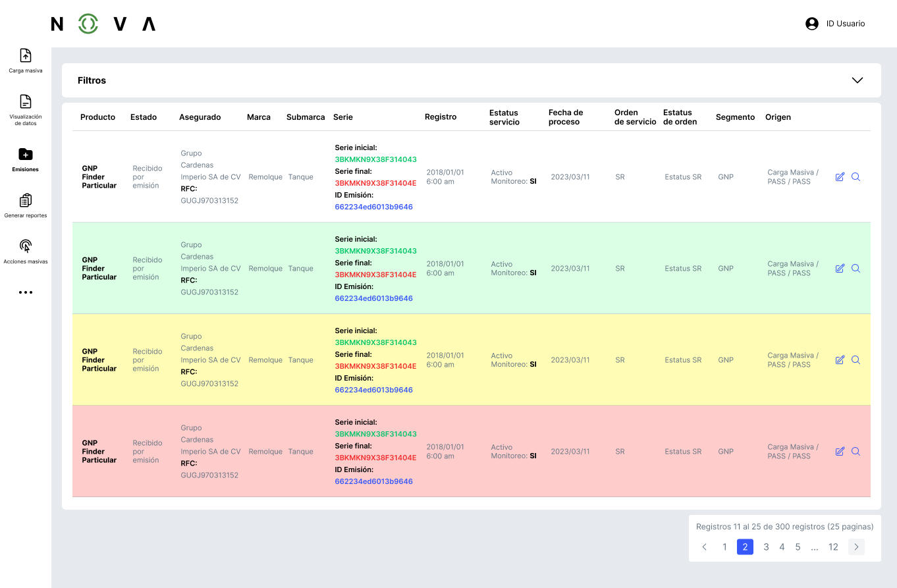Image resolution: width=897 pixels, height=588 pixels.
Task: Click 'Carga Masiva / PASS / PASS' in yellow row
Action: [793, 360]
